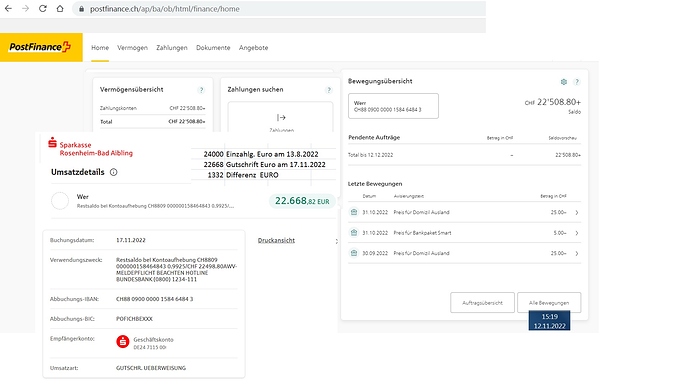690x389 pixels.
Task: Open help icon for Zahlungen suchen
Action: coord(329,90)
